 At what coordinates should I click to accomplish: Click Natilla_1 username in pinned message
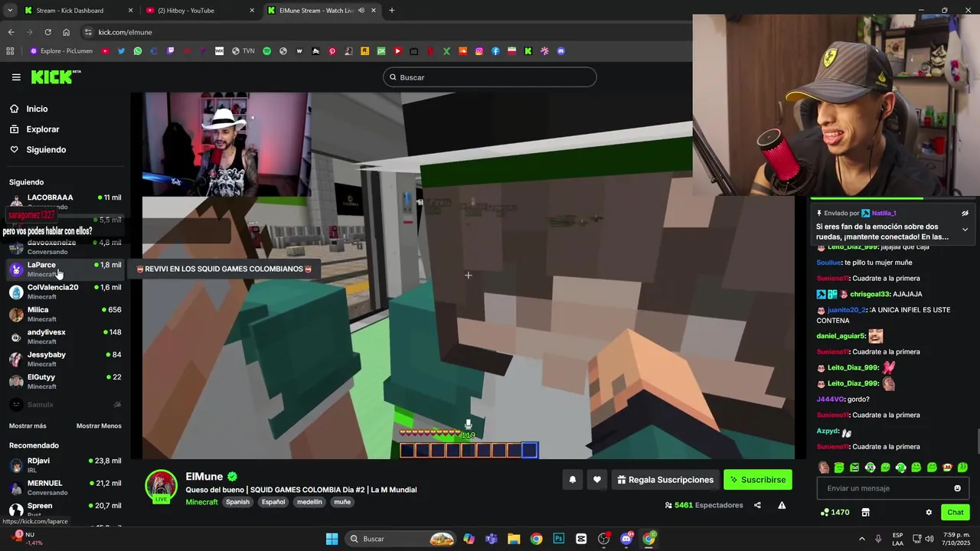click(x=884, y=214)
